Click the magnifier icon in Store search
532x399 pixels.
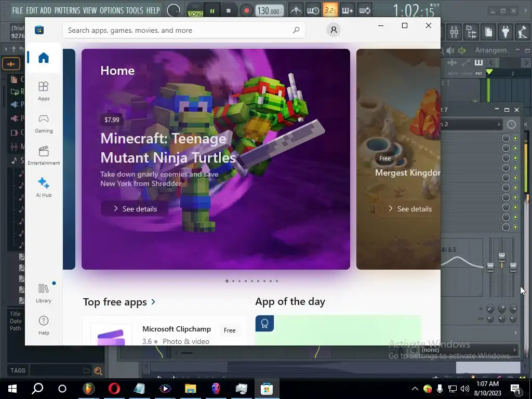click(296, 30)
